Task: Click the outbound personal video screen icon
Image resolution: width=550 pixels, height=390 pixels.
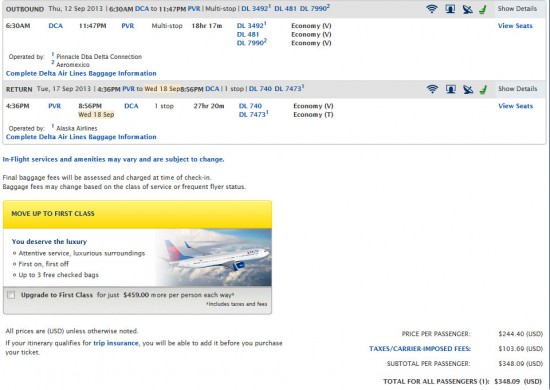Action: click(450, 9)
